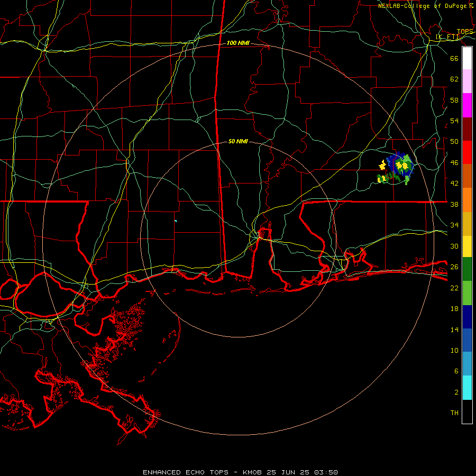The width and height of the screenshot is (476, 476).
Task: Select the light green legend swatch
Action: coord(467,293)
